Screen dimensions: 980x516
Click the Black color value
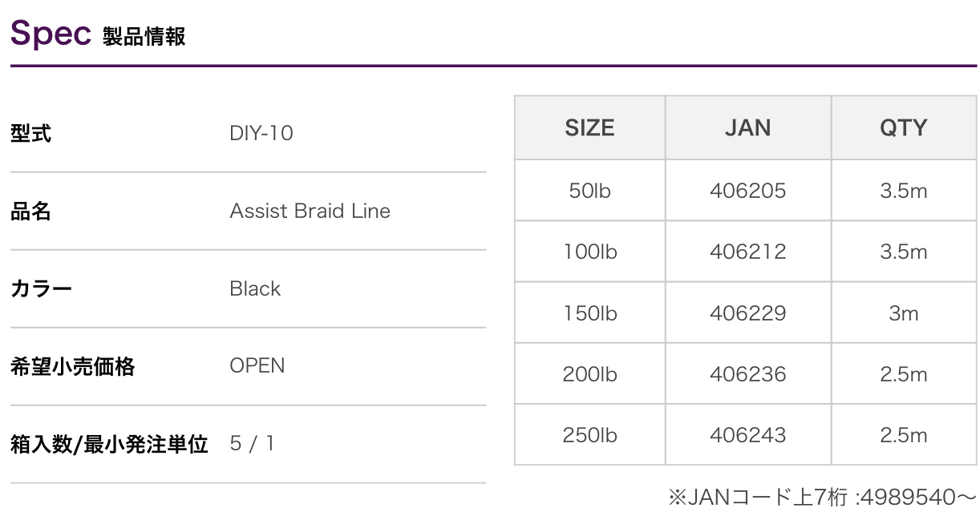coord(255,288)
